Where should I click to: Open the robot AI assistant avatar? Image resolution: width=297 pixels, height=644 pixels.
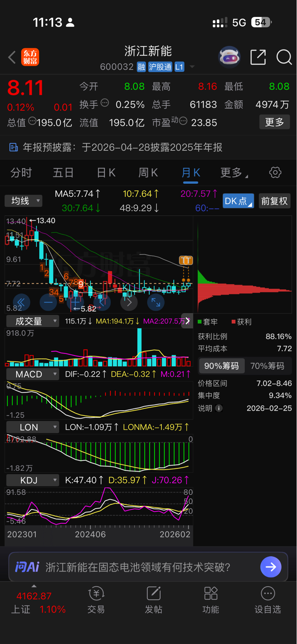(x=229, y=57)
